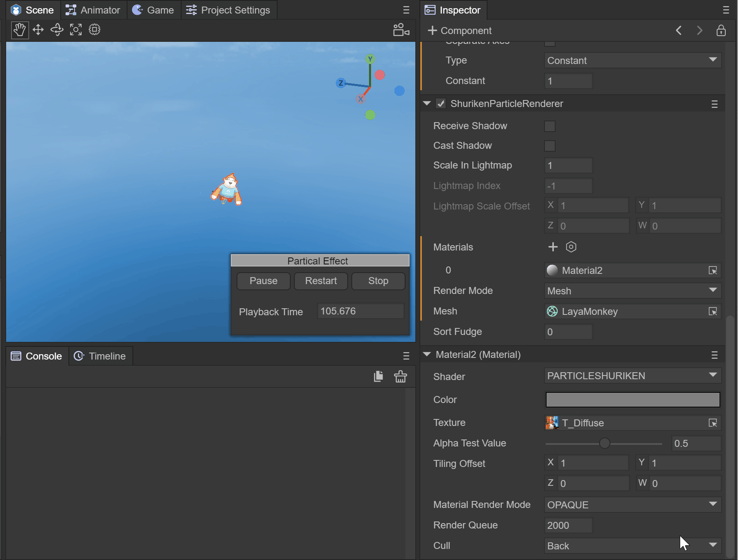Enable the Cast Shadow checkbox
Screen dimensions: 738x560
tap(549, 146)
